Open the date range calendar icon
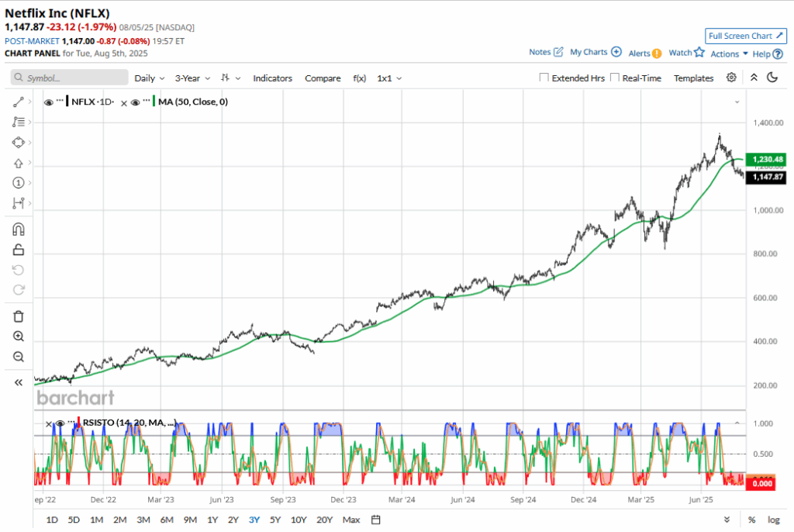The height and width of the screenshot is (532, 794). (376, 520)
